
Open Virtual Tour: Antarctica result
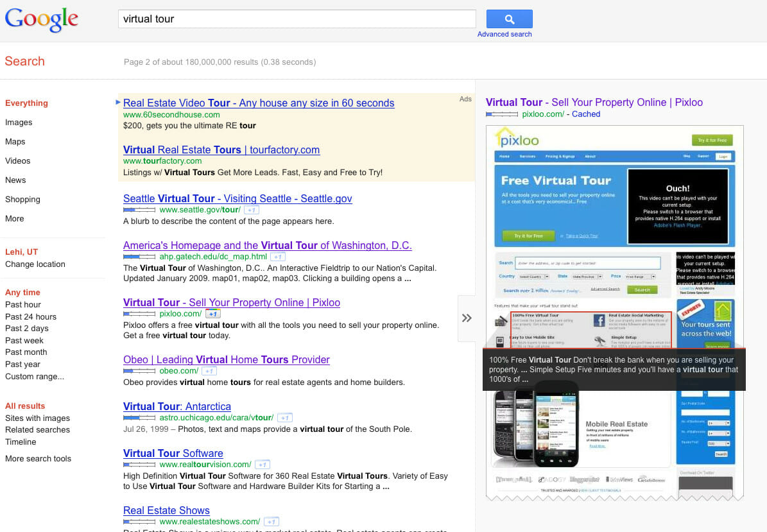(x=177, y=407)
